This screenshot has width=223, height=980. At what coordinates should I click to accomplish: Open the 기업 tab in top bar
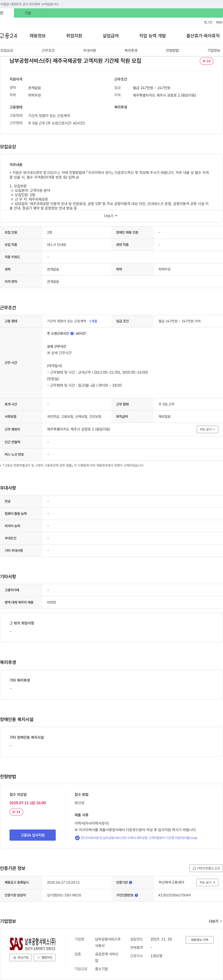28,13
